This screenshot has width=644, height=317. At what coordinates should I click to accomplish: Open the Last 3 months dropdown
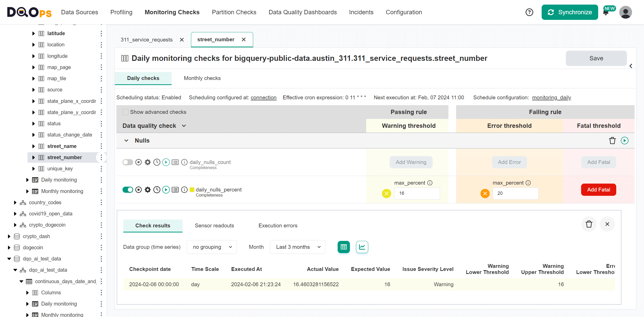297,247
